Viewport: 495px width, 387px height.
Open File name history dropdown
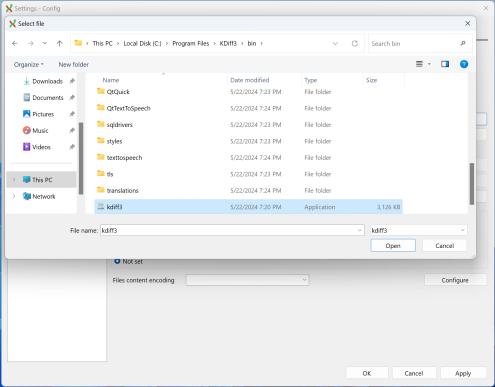(x=360, y=230)
